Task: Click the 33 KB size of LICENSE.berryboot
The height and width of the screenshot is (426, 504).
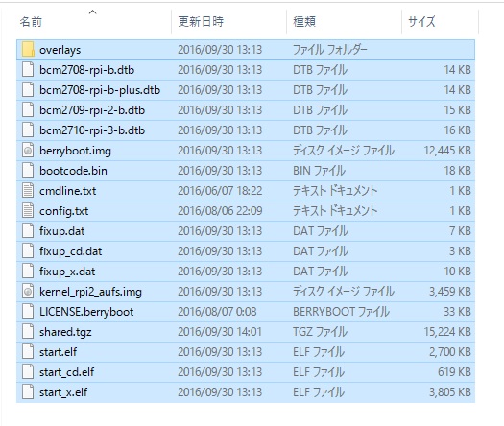Action: coord(457,312)
